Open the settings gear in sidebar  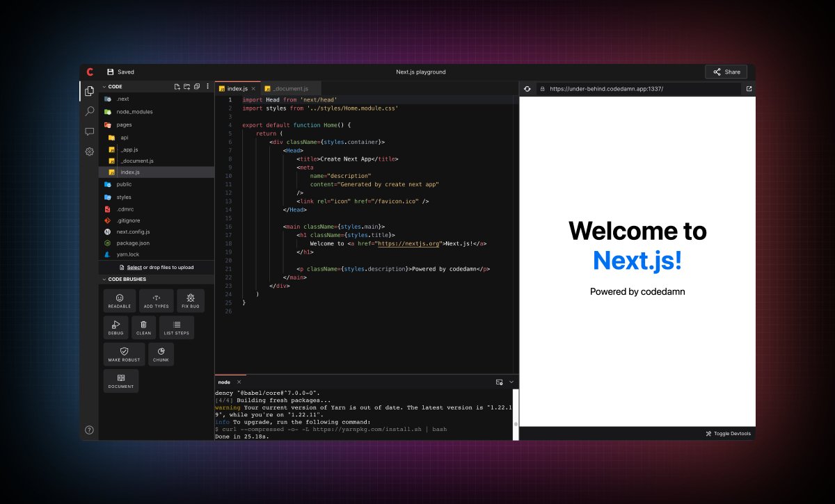point(89,152)
